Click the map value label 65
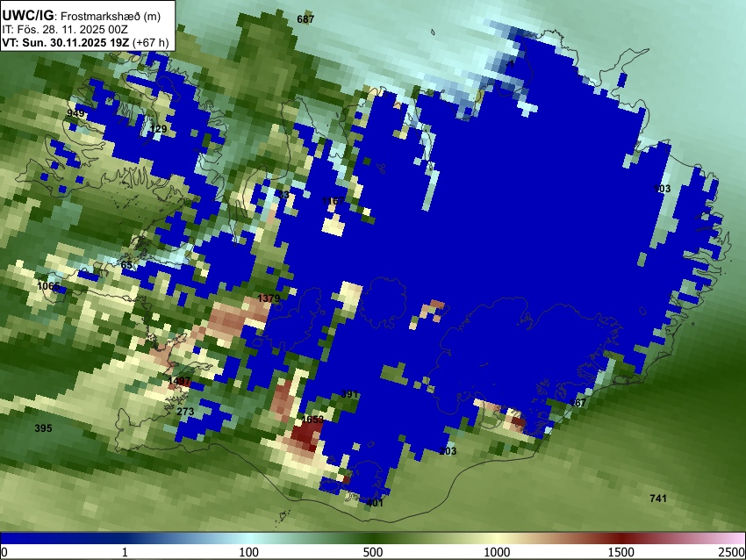Viewport: 746px width, 560px height. 126,265
